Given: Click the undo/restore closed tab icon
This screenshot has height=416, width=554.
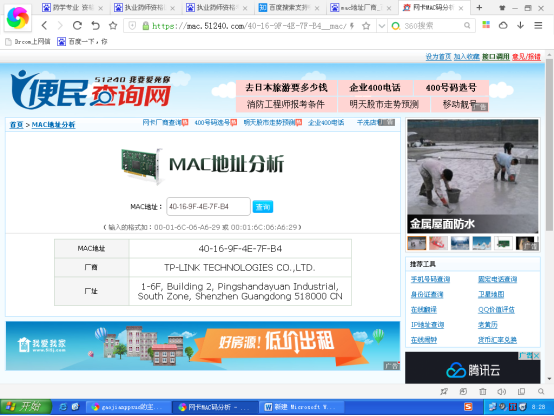Looking at the screenshot, I should coord(95,25).
